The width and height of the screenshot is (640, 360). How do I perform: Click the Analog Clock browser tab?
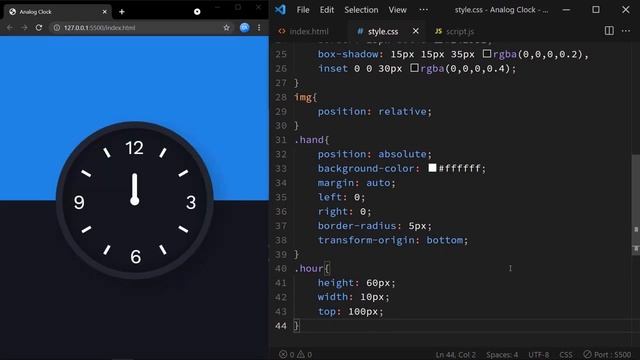pos(57,12)
